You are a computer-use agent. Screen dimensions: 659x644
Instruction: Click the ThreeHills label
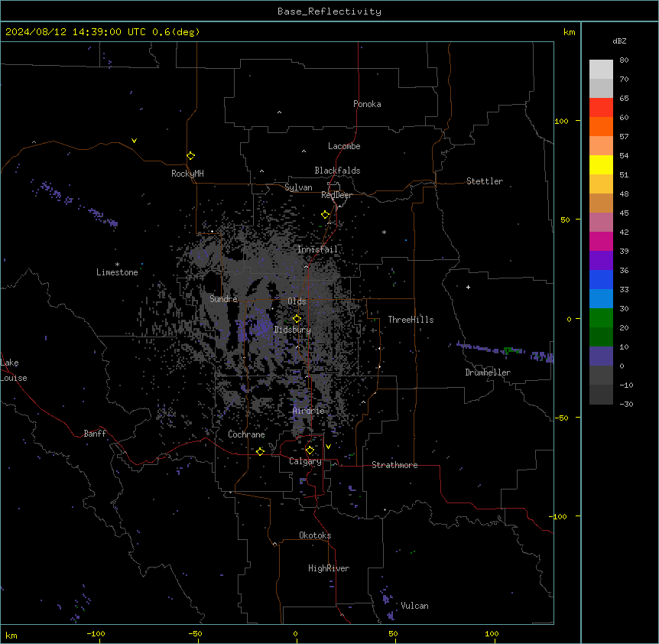[411, 320]
